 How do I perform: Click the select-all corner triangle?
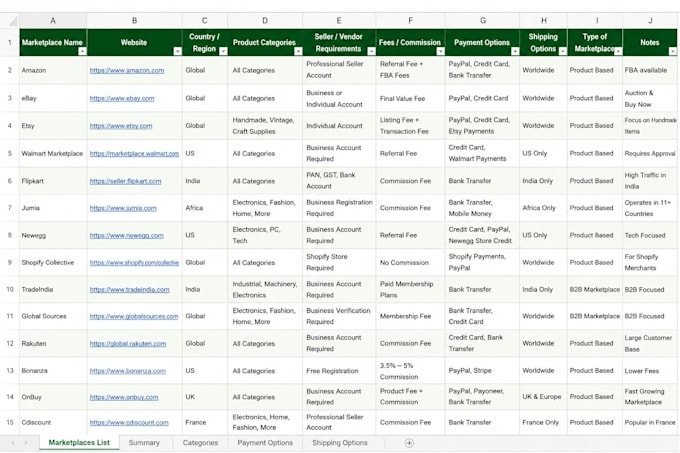tap(13, 21)
